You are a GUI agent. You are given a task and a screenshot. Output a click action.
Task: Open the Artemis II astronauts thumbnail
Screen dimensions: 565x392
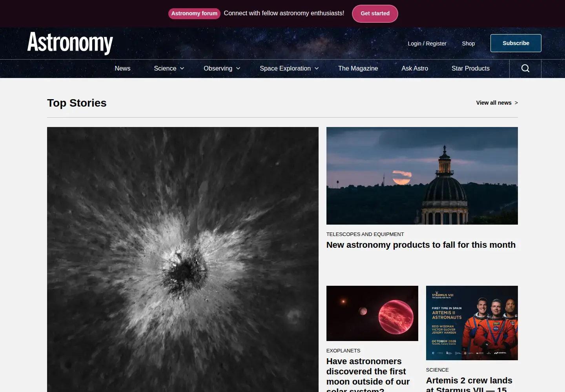472,323
